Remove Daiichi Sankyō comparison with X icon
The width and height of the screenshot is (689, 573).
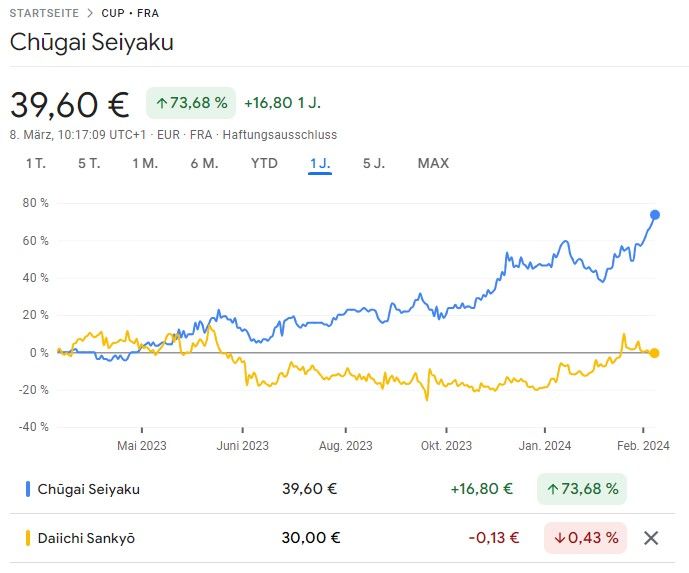pos(651,538)
